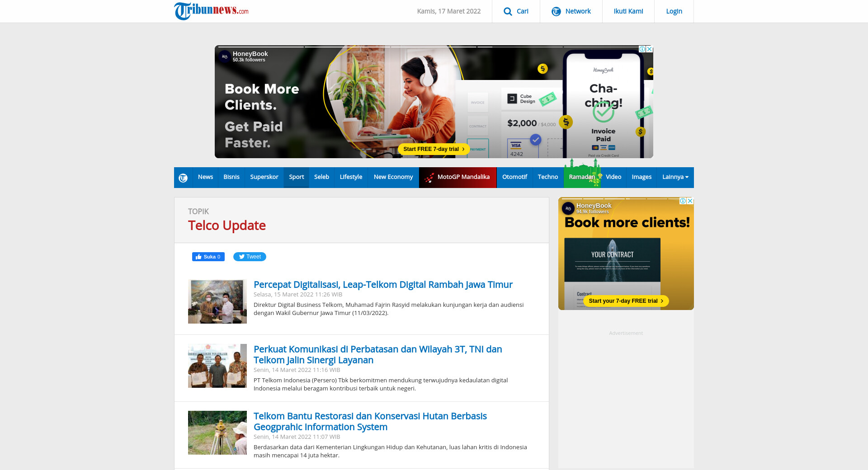Expand the Lainnya dropdown menu

[675, 177]
